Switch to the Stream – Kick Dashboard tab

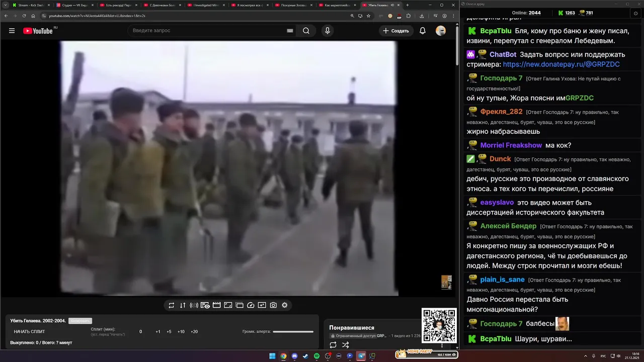tap(31, 5)
